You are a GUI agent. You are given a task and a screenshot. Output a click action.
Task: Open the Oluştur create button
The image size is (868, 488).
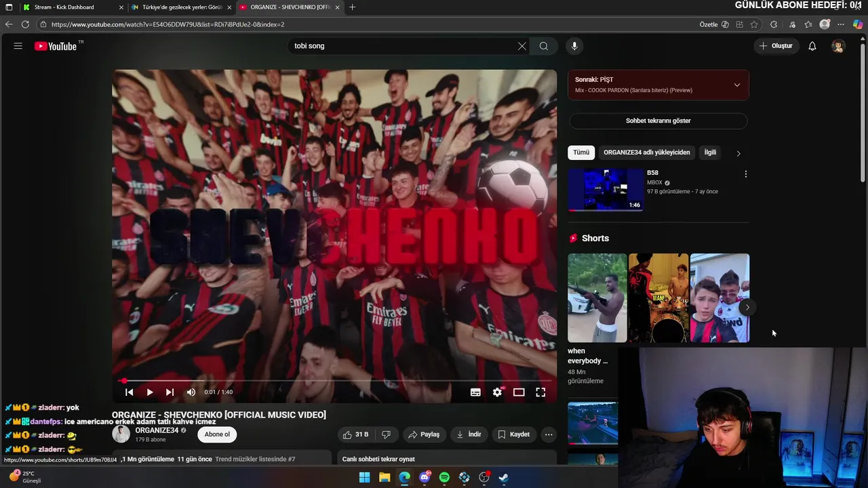(x=776, y=46)
